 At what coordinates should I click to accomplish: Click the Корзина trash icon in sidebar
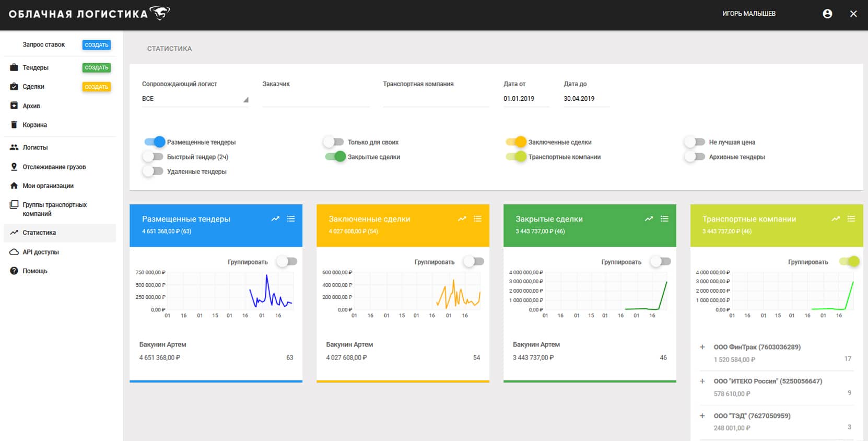[14, 124]
